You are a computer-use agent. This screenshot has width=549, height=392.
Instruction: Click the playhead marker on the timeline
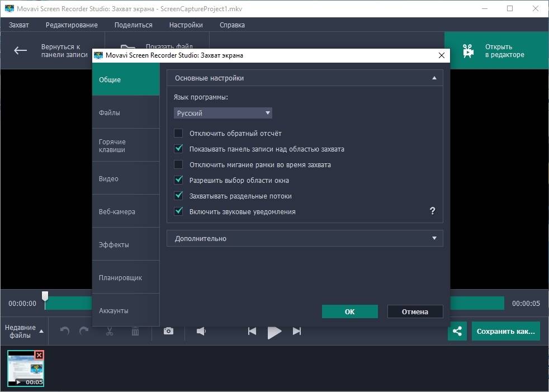tap(45, 297)
